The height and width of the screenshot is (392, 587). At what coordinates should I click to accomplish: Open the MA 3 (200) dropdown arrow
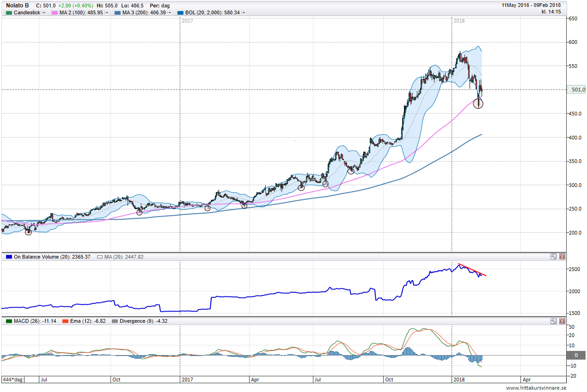pyautogui.click(x=170, y=13)
